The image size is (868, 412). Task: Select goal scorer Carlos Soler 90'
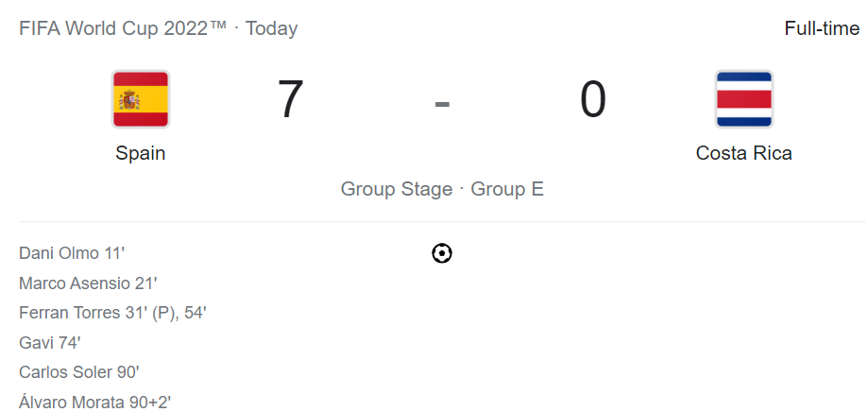[78, 372]
